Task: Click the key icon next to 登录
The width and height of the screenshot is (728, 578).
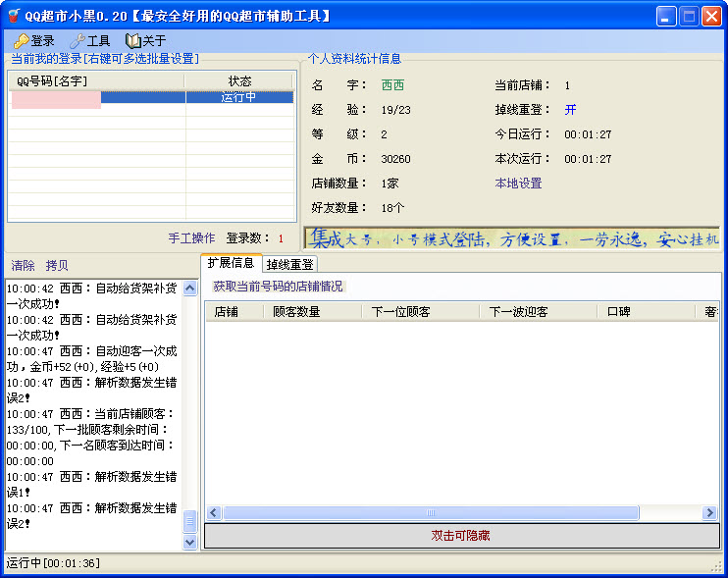Action: 21,41
